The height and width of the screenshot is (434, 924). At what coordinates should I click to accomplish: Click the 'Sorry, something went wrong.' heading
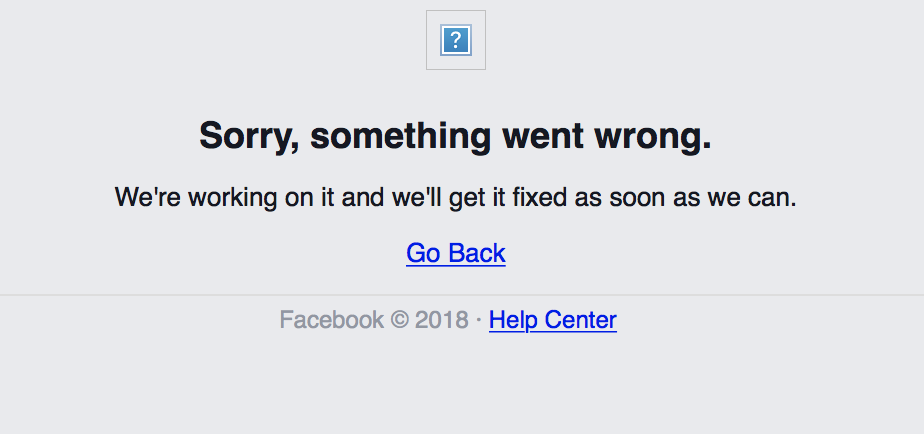click(x=455, y=135)
